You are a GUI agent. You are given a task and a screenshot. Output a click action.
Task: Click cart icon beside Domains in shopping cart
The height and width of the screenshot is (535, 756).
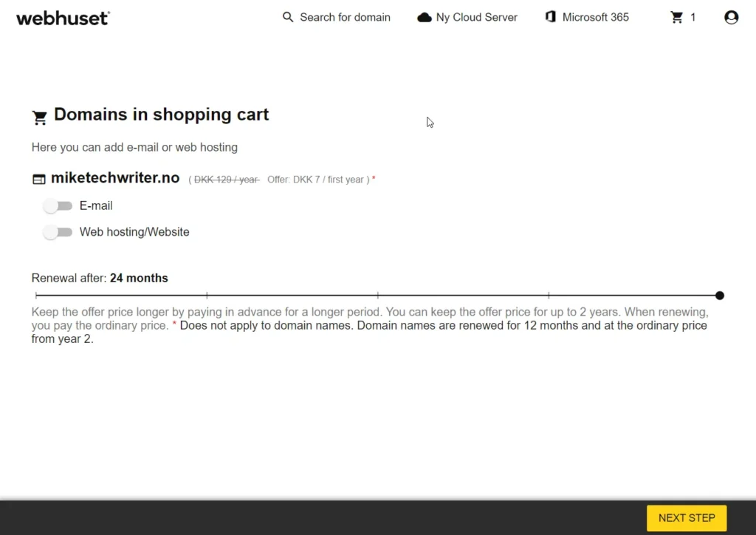pyautogui.click(x=40, y=117)
